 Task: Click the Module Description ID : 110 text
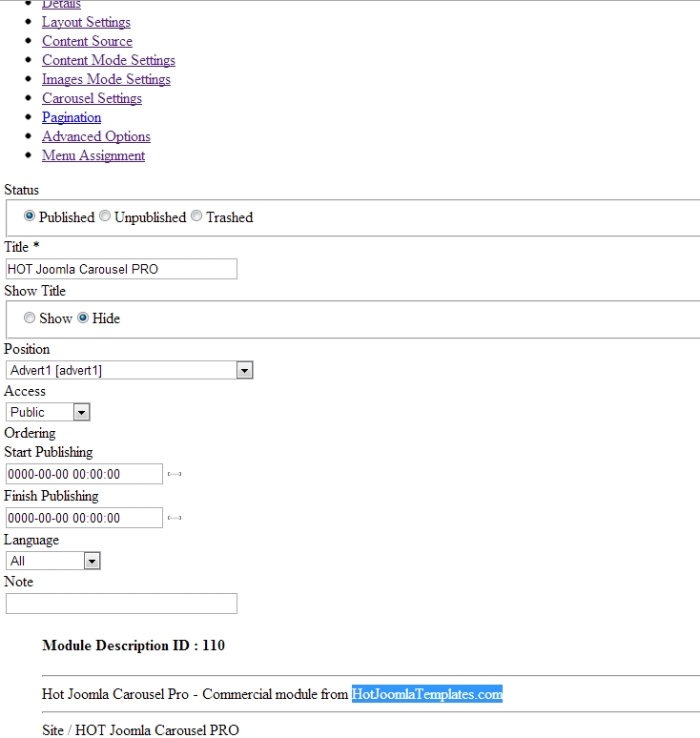[134, 646]
